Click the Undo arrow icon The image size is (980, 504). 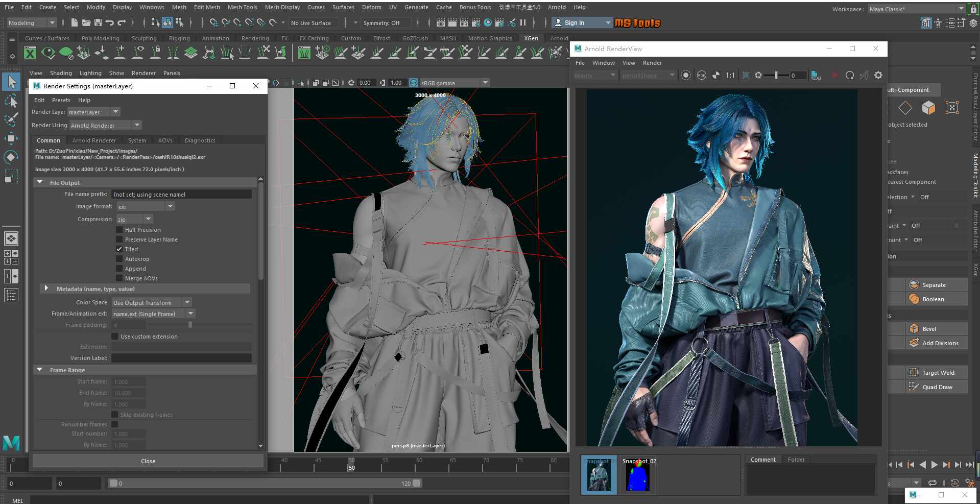(109, 22)
